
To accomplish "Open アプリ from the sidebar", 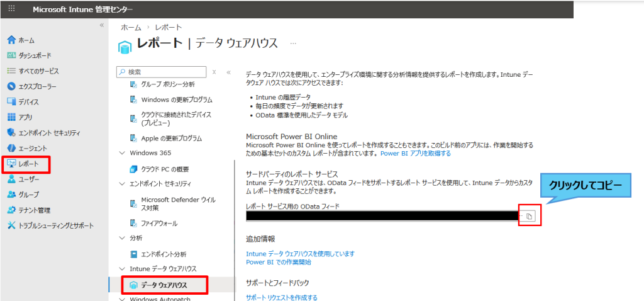I will click(x=25, y=117).
